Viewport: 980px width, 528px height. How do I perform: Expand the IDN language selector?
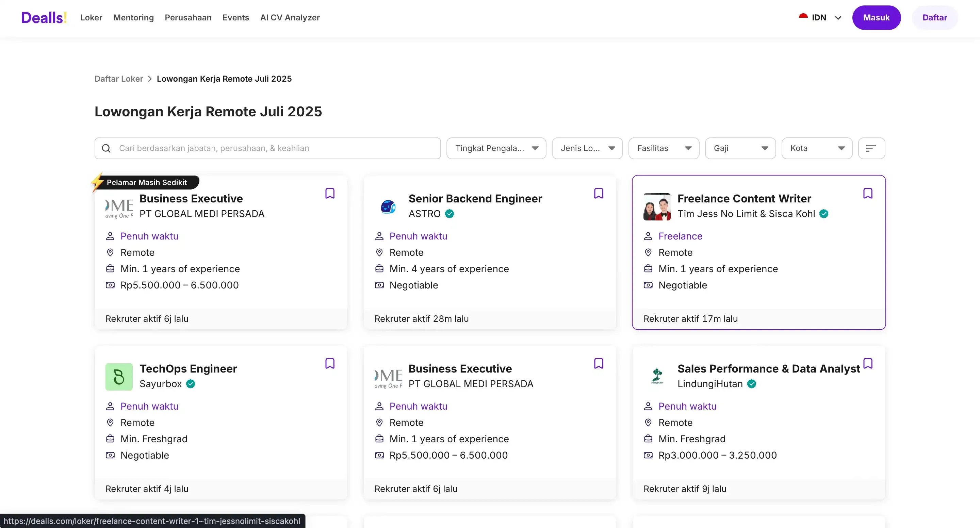pyautogui.click(x=821, y=17)
